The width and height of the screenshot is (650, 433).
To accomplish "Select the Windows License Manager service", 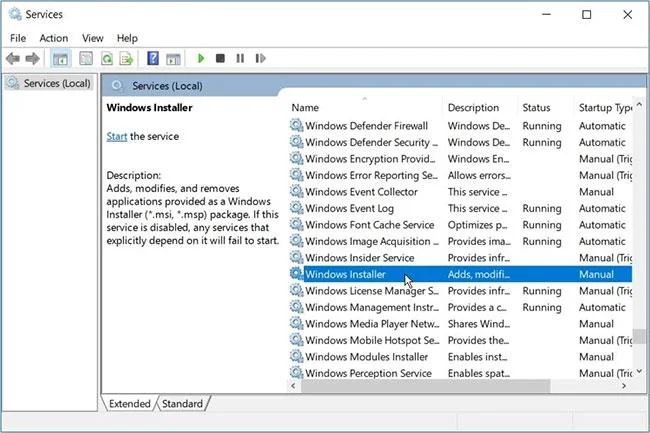I will 461,290.
